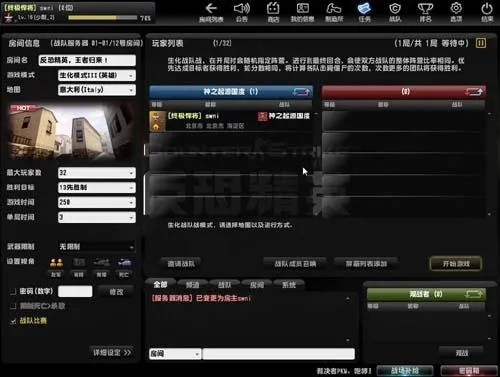
Task: Click the red team header bar
Action: tap(403, 92)
